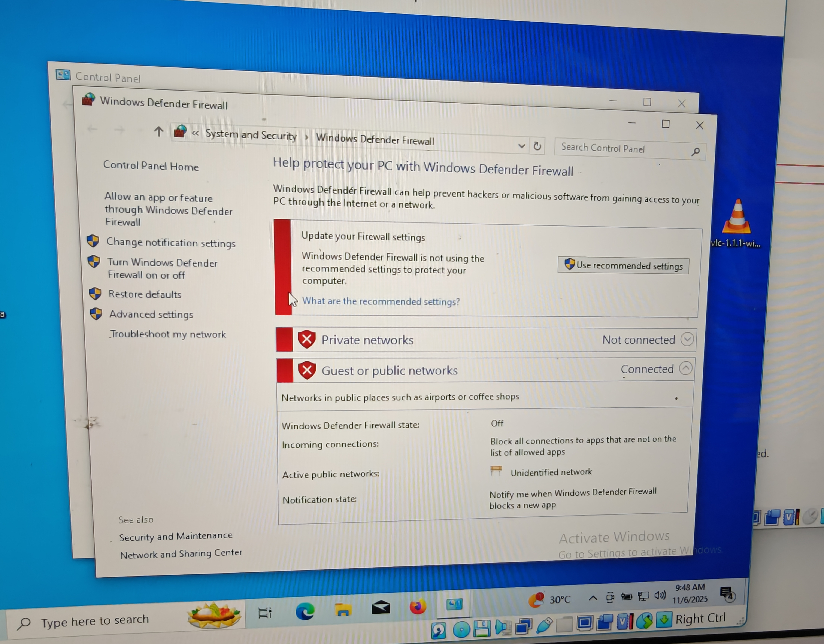The height and width of the screenshot is (644, 824).
Task: Select System and Security breadcrumb
Action: tap(251, 135)
